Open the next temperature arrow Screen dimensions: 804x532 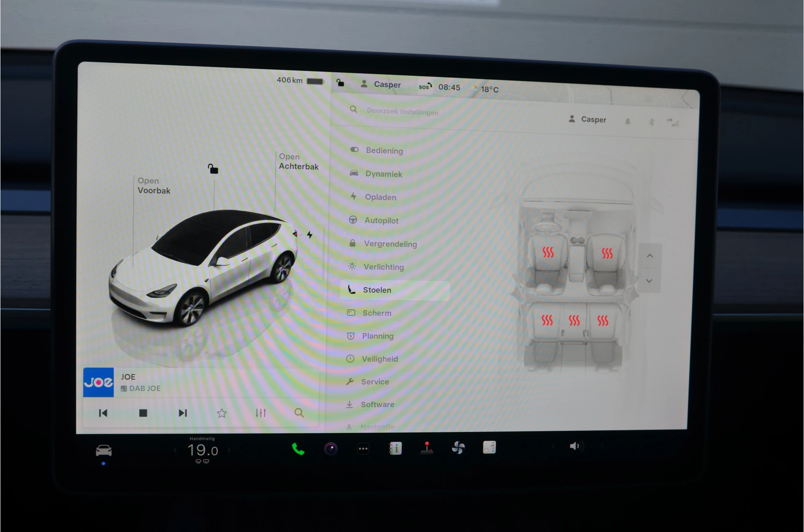click(229, 449)
